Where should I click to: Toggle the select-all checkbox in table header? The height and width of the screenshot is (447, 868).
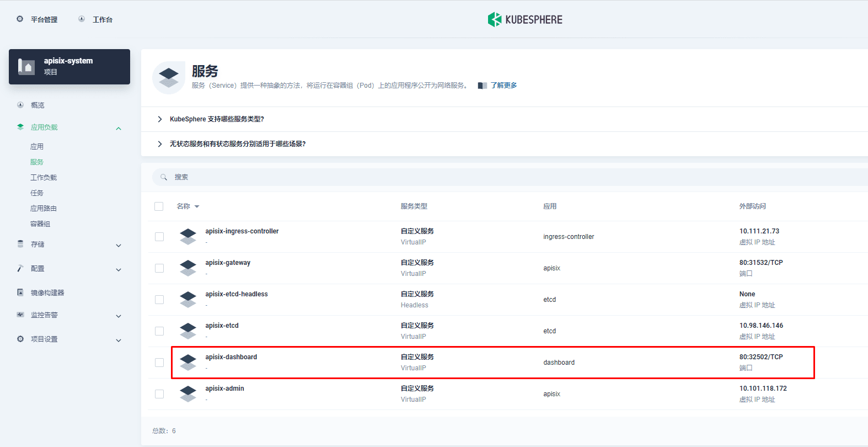(159, 206)
